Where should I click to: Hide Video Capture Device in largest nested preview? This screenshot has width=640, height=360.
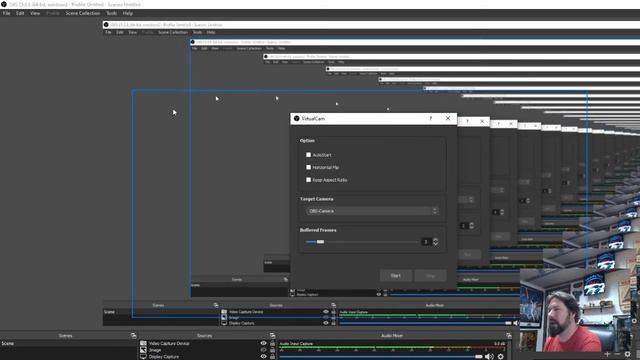click(326, 312)
